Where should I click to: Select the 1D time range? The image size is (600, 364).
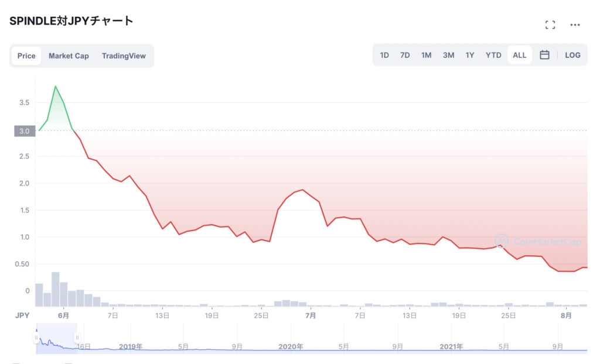[x=384, y=55]
